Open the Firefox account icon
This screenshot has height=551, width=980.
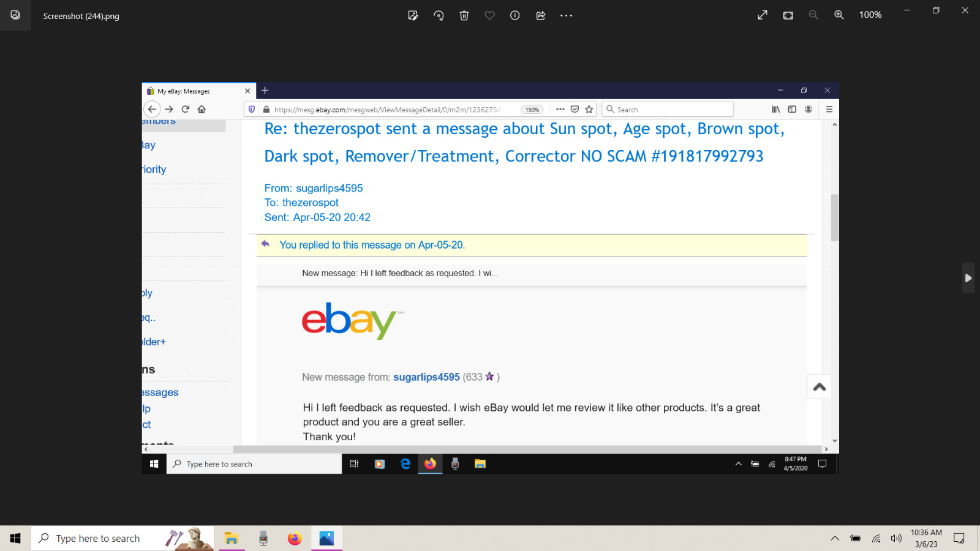(809, 109)
